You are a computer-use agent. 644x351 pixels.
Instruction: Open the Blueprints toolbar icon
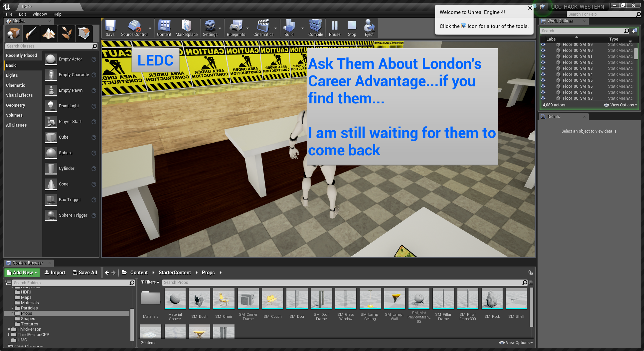[236, 28]
